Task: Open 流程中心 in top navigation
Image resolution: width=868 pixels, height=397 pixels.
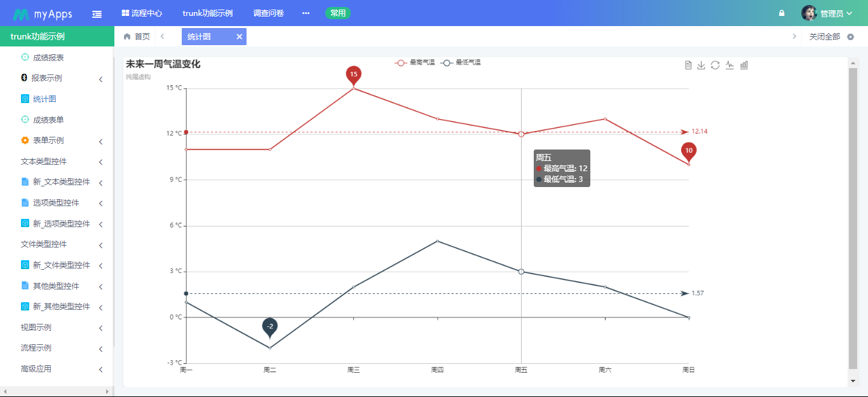Action: coord(142,13)
